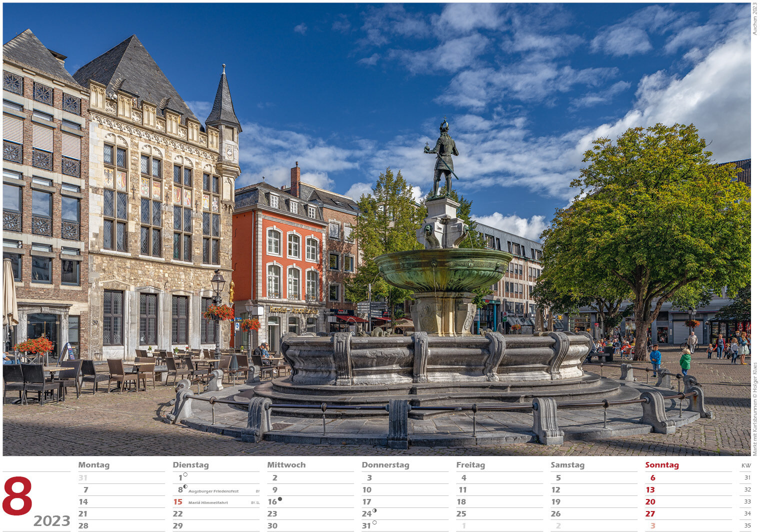This screenshot has width=760, height=532.
Task: Select Sunday the 20th in red
Action: click(650, 502)
